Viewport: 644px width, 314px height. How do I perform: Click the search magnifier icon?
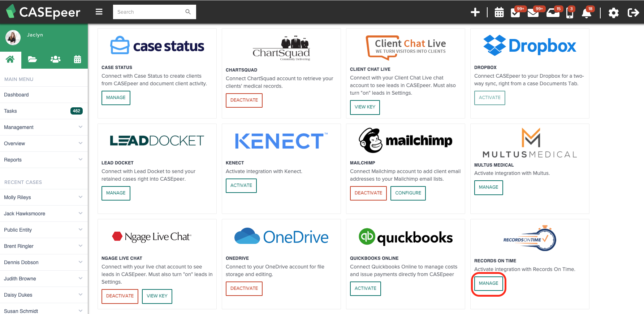point(188,12)
